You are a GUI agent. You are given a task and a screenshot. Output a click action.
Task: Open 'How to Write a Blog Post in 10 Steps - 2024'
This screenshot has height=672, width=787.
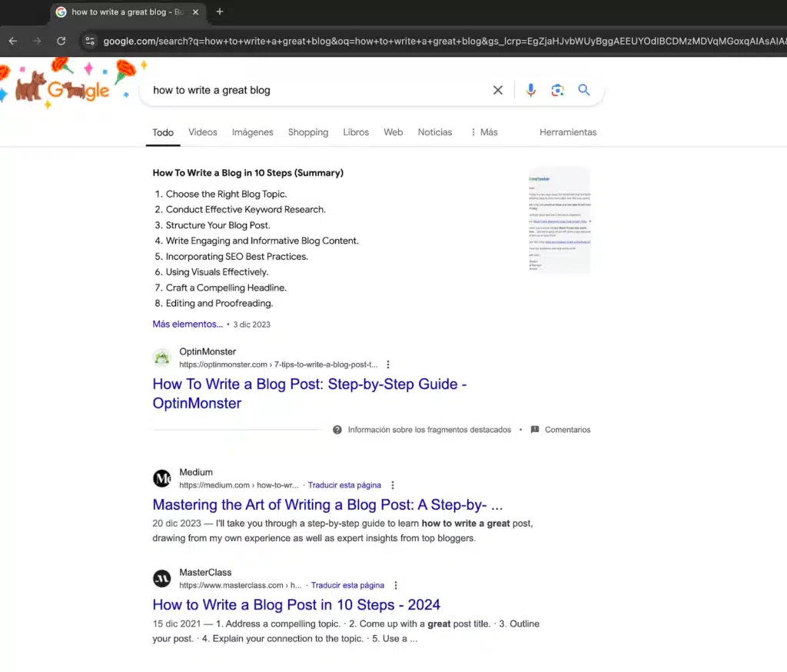[x=296, y=604]
